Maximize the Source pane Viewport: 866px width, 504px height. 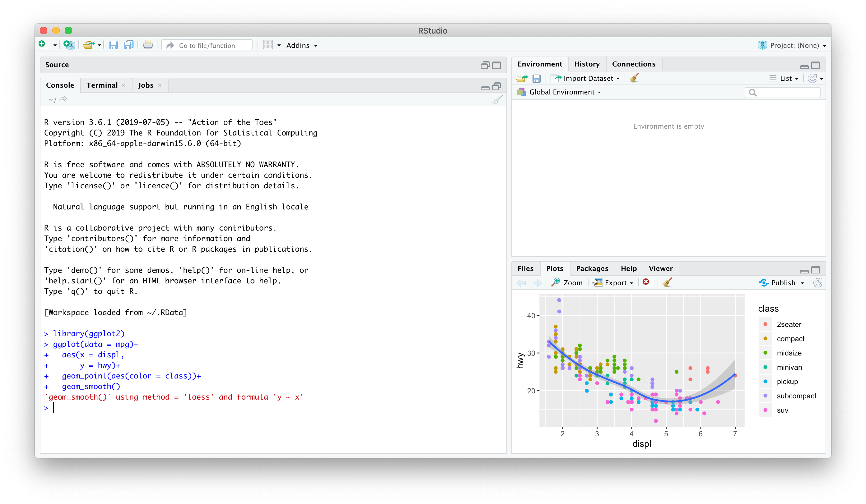(496, 65)
